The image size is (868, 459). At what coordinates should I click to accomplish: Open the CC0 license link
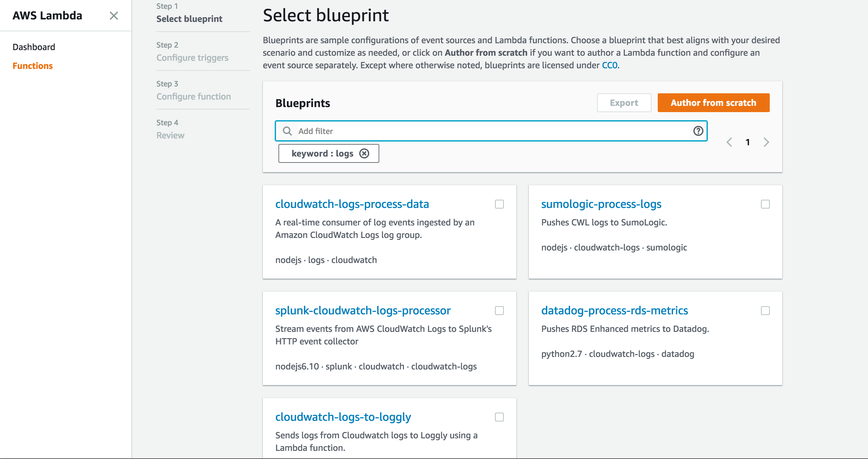(610, 65)
